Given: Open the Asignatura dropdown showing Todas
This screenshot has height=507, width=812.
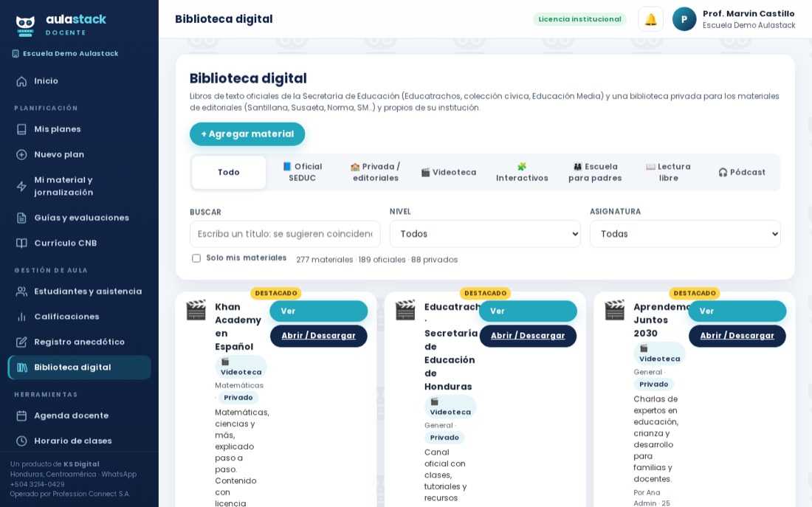Looking at the screenshot, I should point(685,234).
